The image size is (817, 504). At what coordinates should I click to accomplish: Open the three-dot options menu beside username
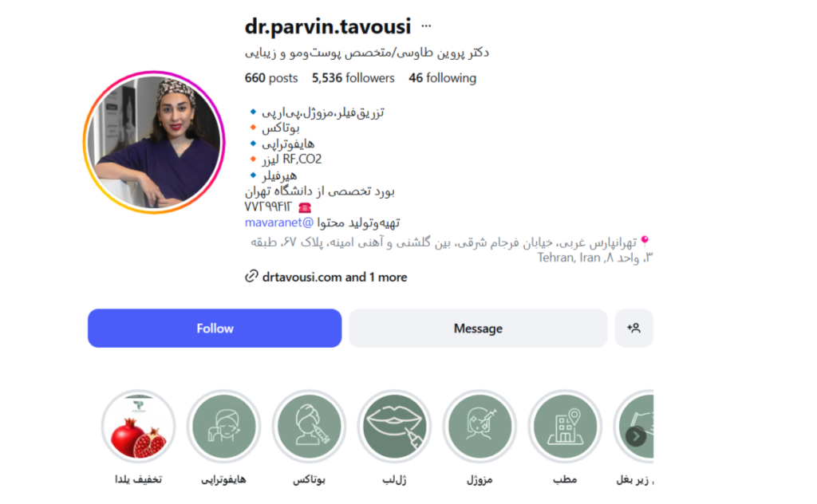(x=426, y=26)
